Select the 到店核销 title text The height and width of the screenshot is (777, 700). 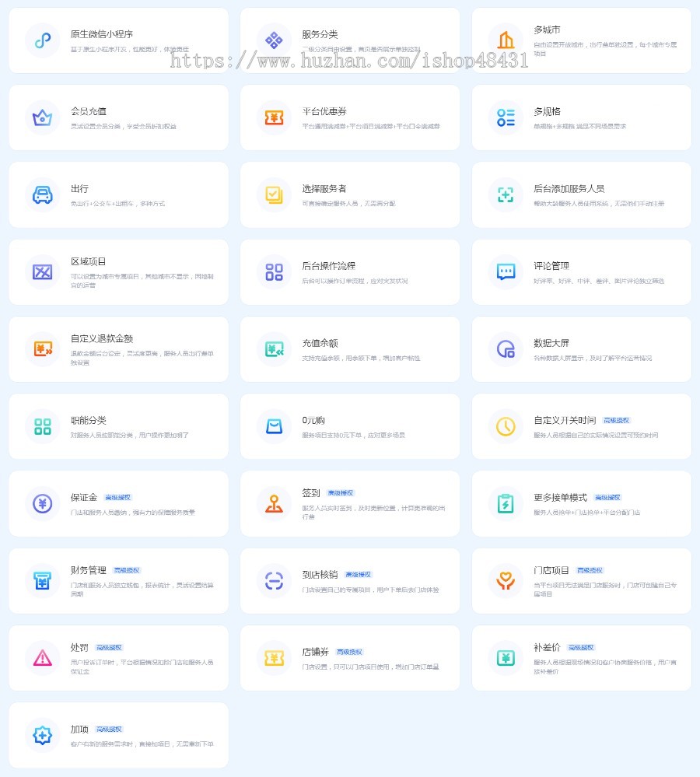(320, 575)
